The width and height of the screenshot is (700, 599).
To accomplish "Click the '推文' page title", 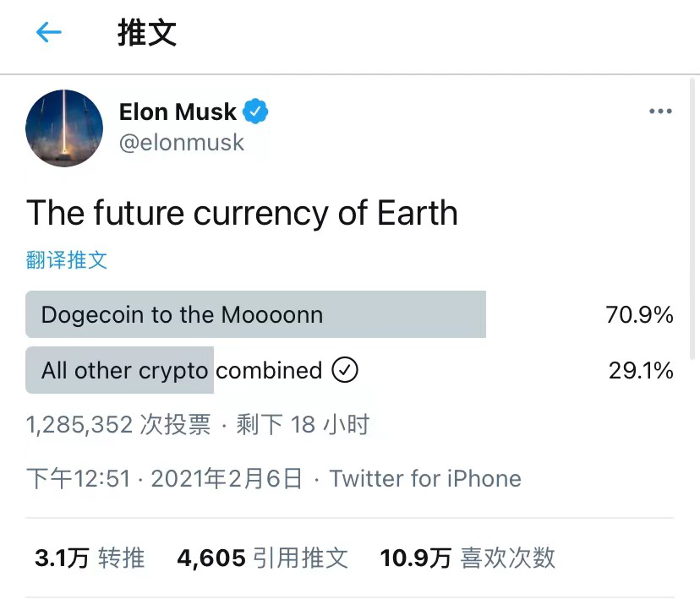I will 146,32.
